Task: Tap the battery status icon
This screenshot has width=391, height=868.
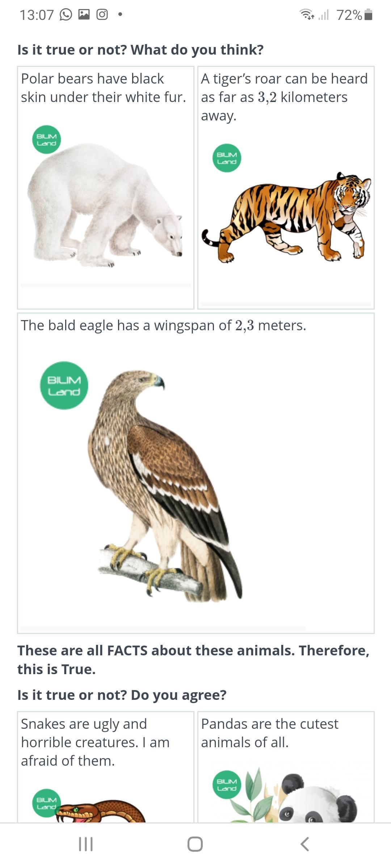Action: (x=368, y=14)
